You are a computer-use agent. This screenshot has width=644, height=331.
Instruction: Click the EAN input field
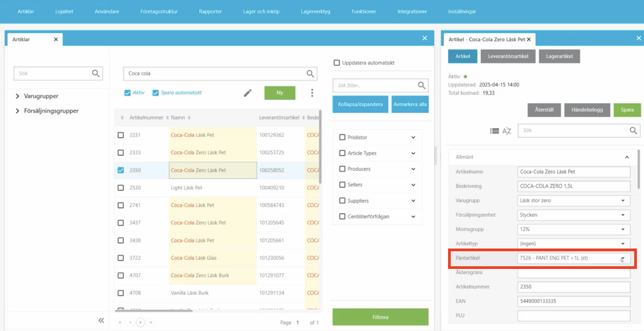coord(574,301)
